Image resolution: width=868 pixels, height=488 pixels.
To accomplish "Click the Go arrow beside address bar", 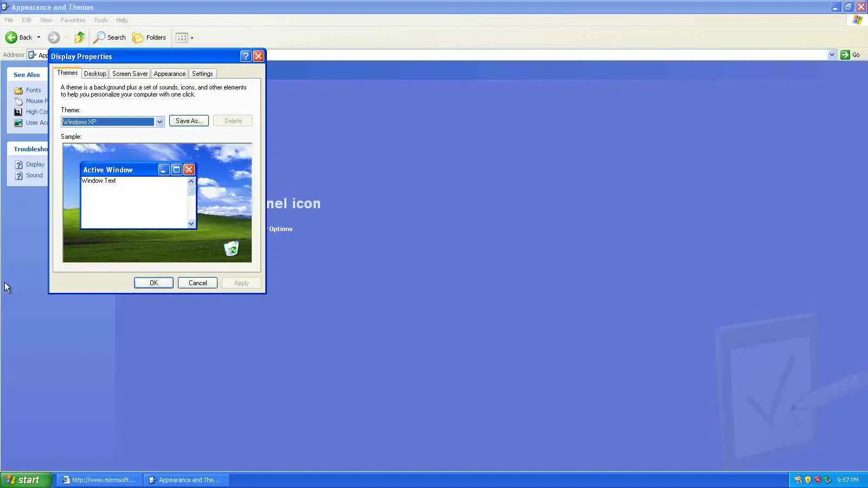I will tap(845, 55).
